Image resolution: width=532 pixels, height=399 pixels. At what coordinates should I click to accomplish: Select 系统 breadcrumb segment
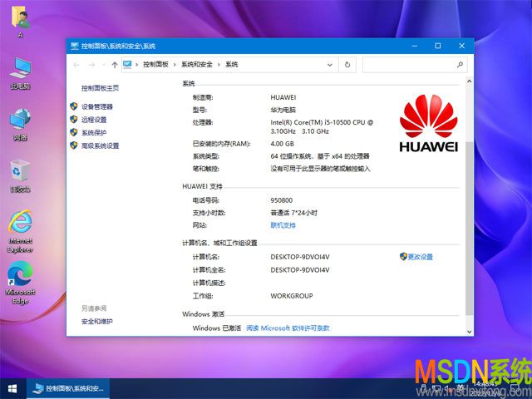pyautogui.click(x=232, y=65)
